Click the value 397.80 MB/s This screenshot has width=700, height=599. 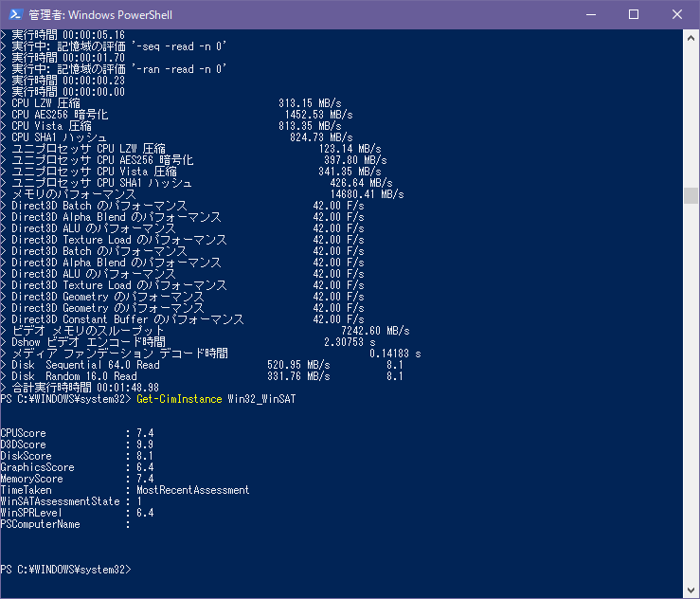355,160
